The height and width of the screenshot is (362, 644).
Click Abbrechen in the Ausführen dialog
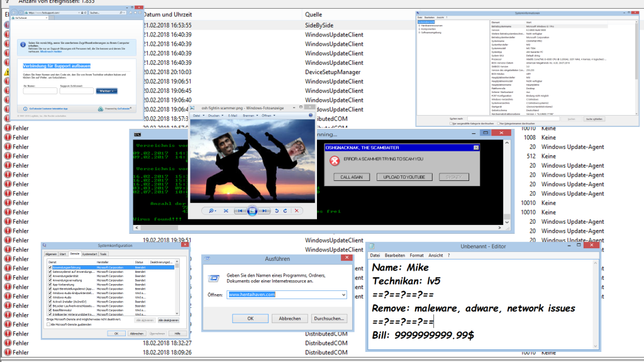(x=289, y=319)
